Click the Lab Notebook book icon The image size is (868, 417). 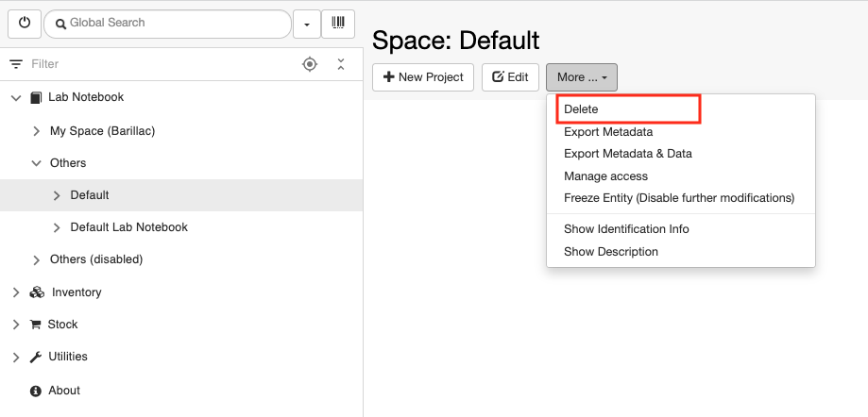pyautogui.click(x=36, y=98)
